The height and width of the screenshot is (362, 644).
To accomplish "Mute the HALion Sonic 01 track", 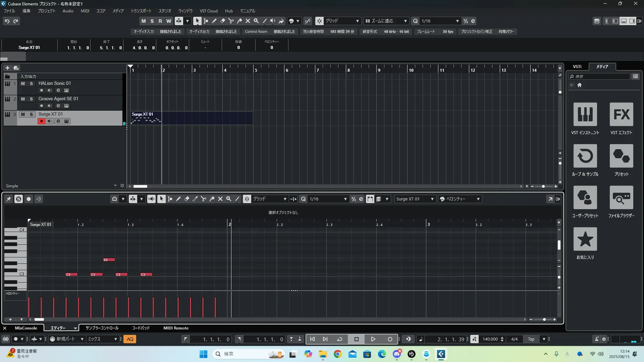I will coord(23,83).
